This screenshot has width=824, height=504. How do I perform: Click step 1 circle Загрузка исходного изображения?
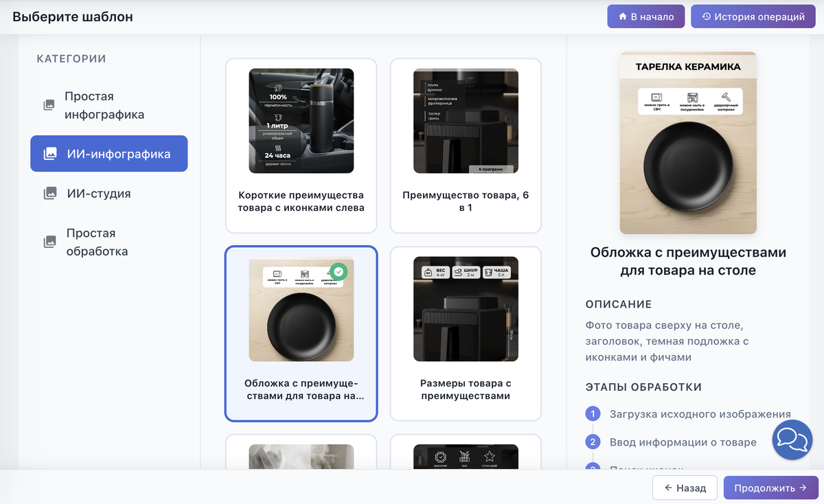point(593,414)
